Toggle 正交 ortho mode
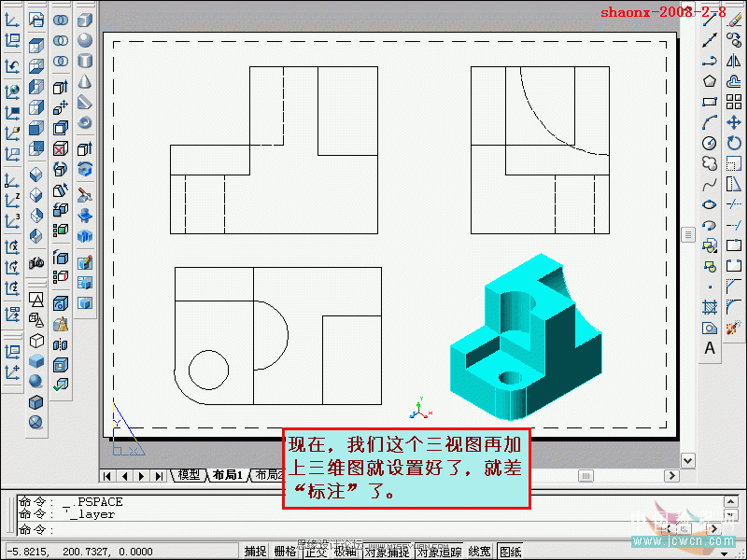Viewport: 748px width, 560px height. (x=315, y=552)
